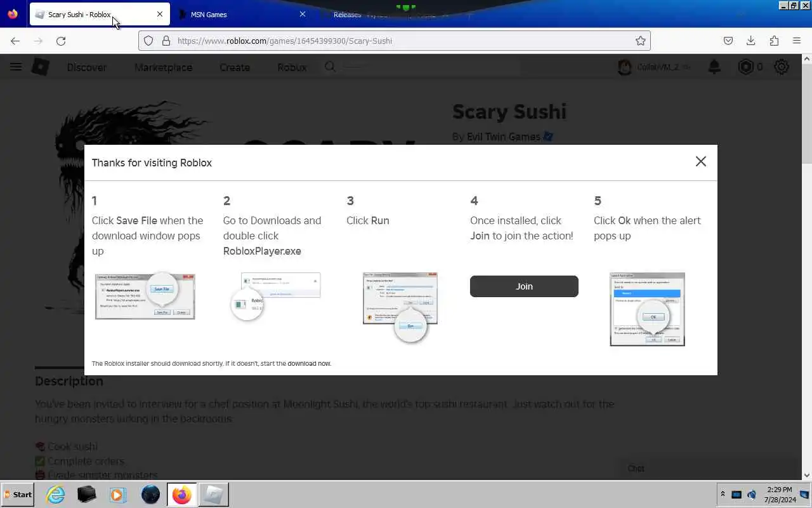Open the extensions puzzle icon
Viewport: 812px width, 508px height.
point(774,41)
